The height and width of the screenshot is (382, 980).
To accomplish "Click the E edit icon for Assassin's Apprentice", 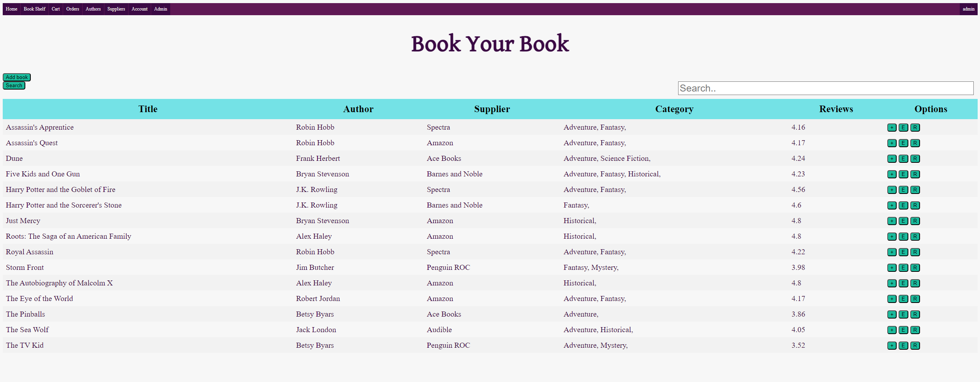I will click(903, 127).
